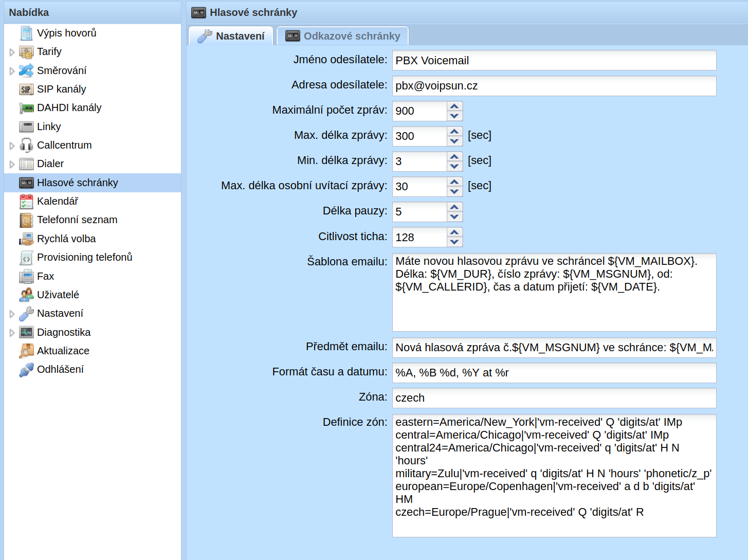Click the Tarify coins icon

pyautogui.click(x=26, y=52)
